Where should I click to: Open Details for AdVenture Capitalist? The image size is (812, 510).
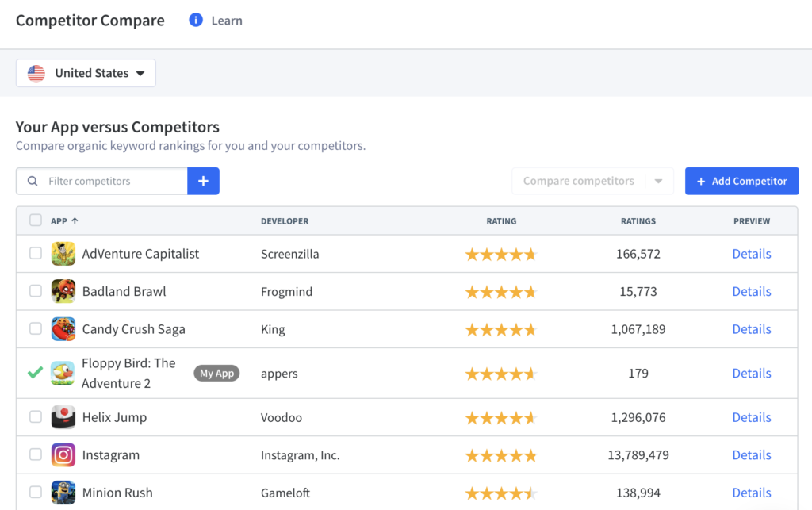coord(752,254)
